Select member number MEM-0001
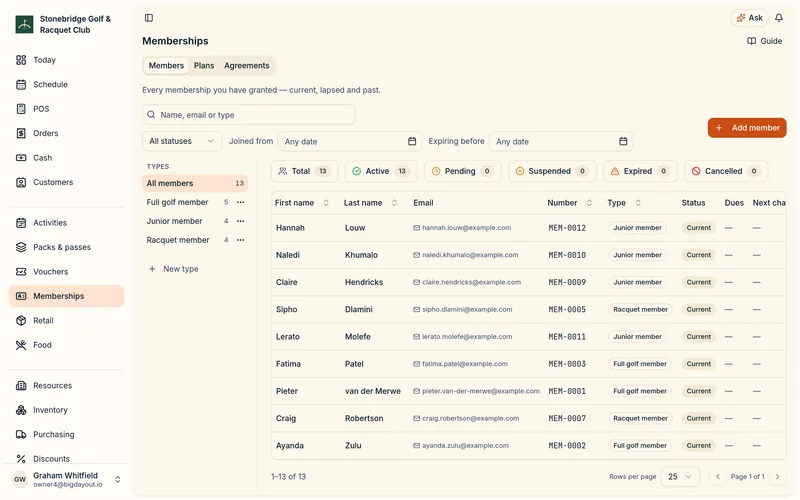The height and width of the screenshot is (500, 800). [567, 391]
